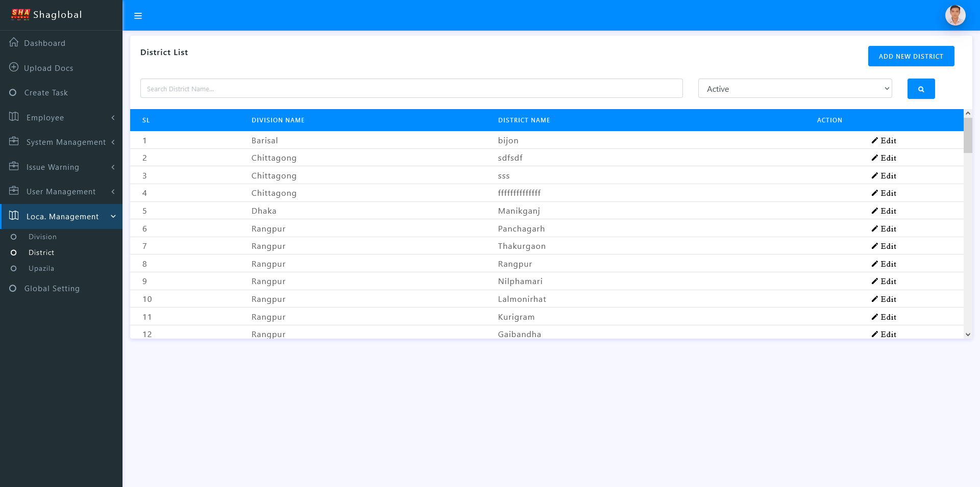Focus the Search District Name field
Viewport: 980px width, 487px height.
click(411, 89)
